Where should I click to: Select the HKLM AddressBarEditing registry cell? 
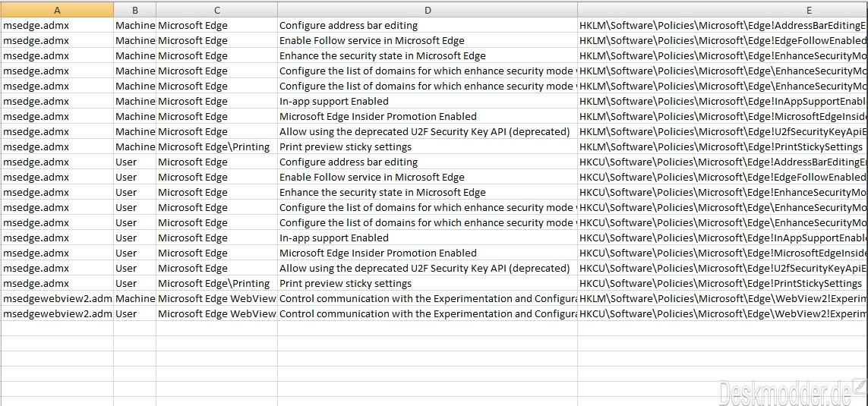click(x=723, y=26)
